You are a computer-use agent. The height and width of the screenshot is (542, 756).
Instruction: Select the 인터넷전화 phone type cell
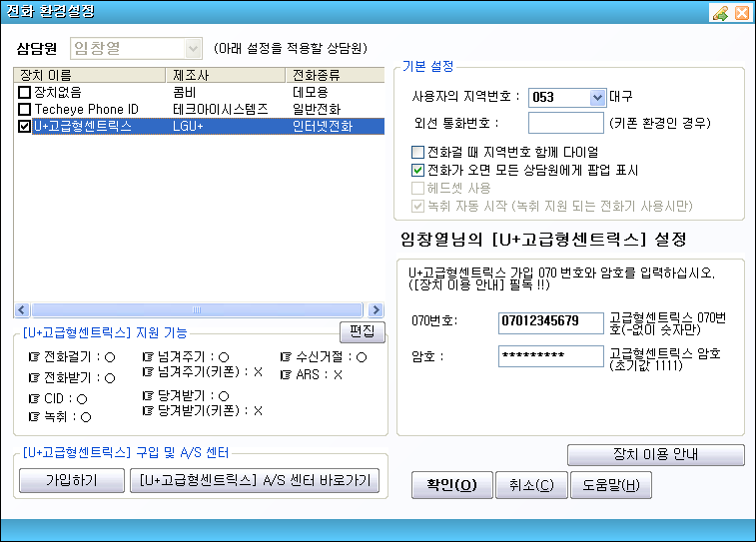[x=323, y=126]
